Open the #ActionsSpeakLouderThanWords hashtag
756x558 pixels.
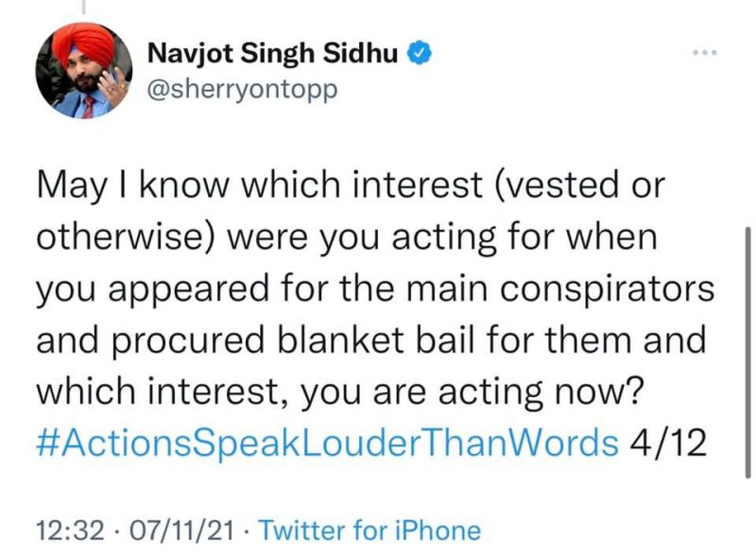coord(327,439)
